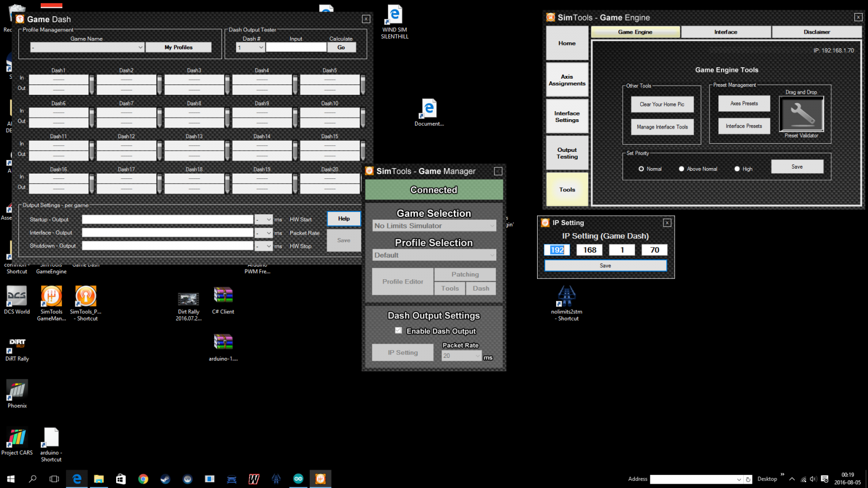Image resolution: width=868 pixels, height=488 pixels.
Task: Click Clear Your Home Pic button
Action: [x=662, y=104]
